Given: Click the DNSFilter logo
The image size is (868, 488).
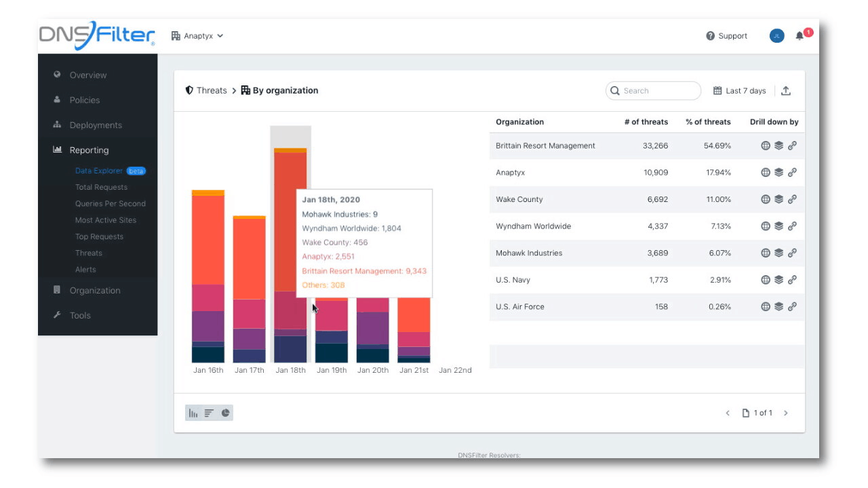Looking at the screenshot, I should click(x=97, y=35).
